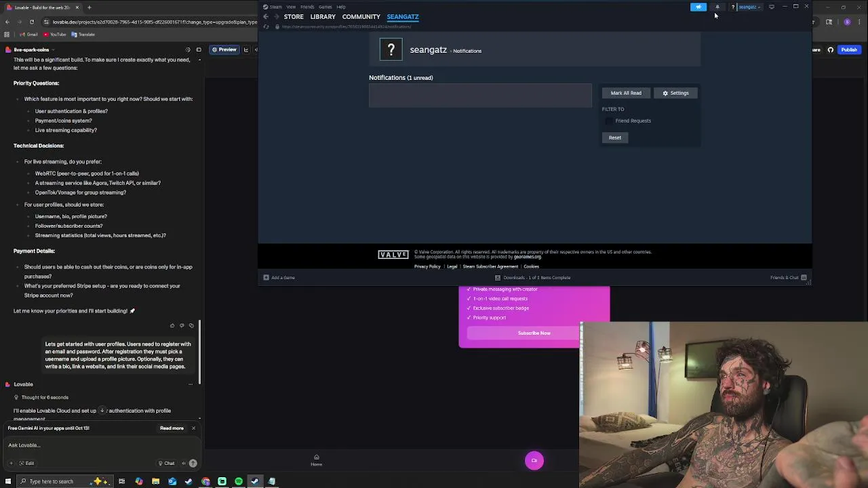Open the Lovable analytics chart icon

click(246, 49)
